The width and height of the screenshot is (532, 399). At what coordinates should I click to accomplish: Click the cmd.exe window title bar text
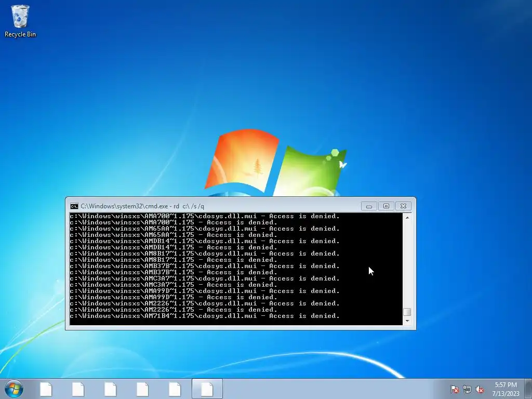coord(142,206)
